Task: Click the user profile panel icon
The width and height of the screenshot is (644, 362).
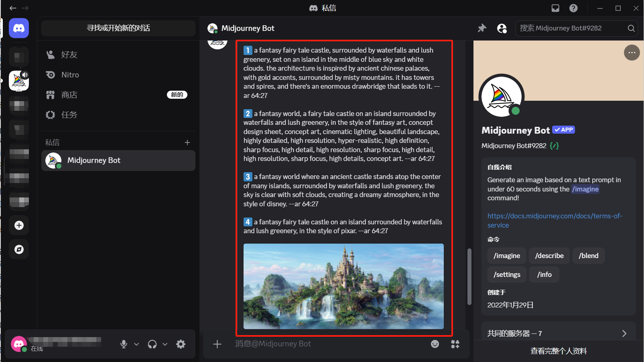Action: pos(502,28)
